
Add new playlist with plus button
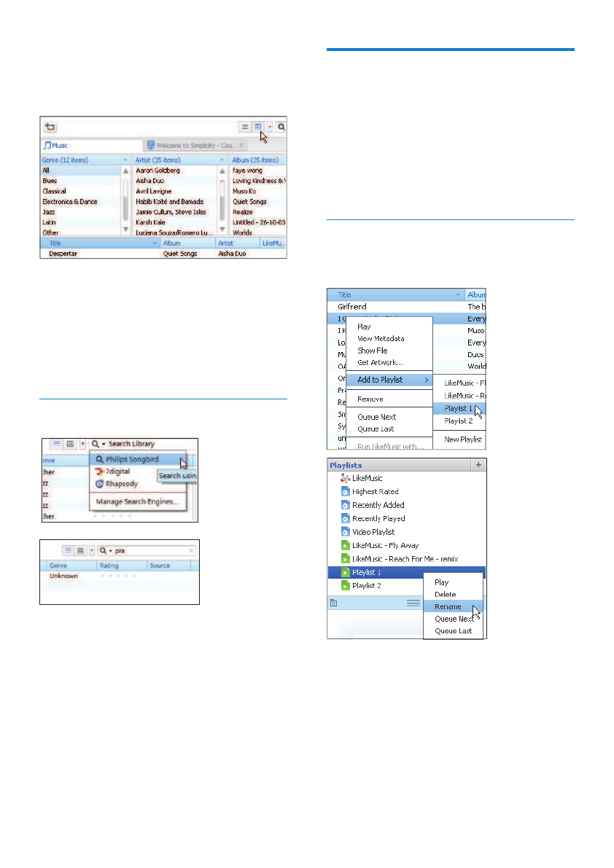tap(478, 464)
